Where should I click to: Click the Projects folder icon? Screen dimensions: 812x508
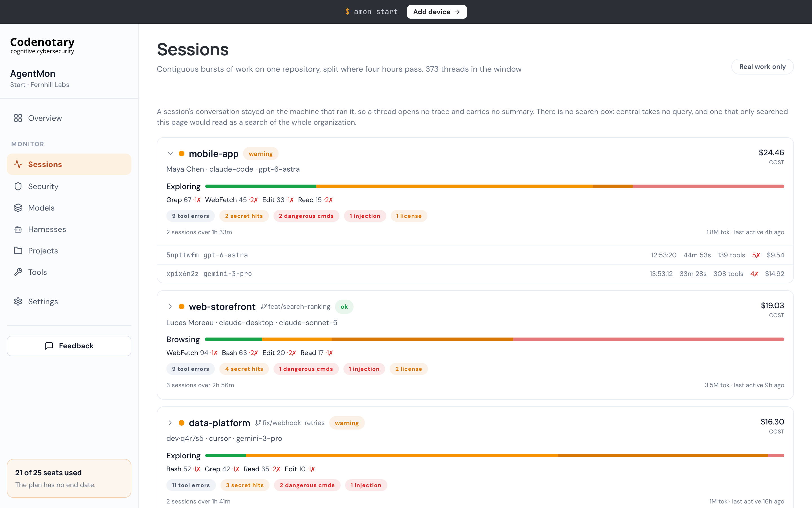(x=18, y=251)
